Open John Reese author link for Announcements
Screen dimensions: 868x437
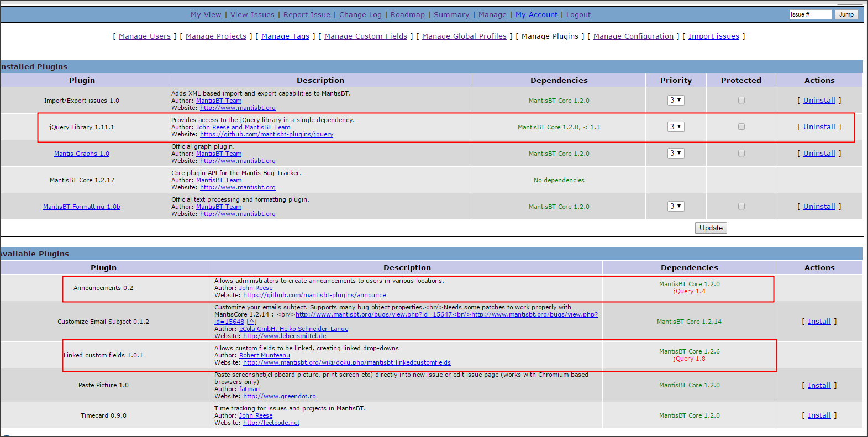(x=256, y=288)
